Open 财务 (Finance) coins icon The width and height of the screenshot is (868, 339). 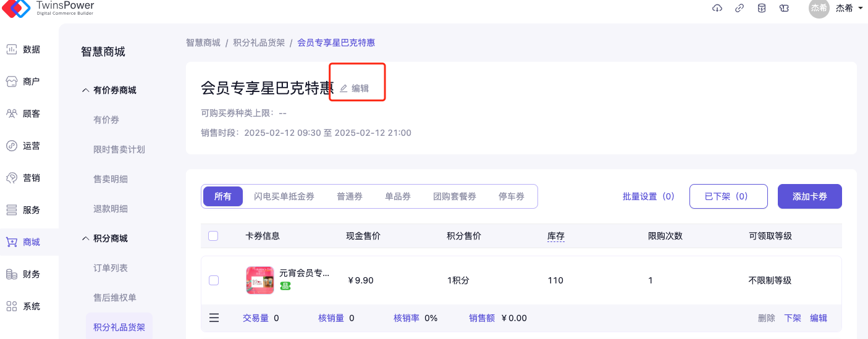coord(12,274)
